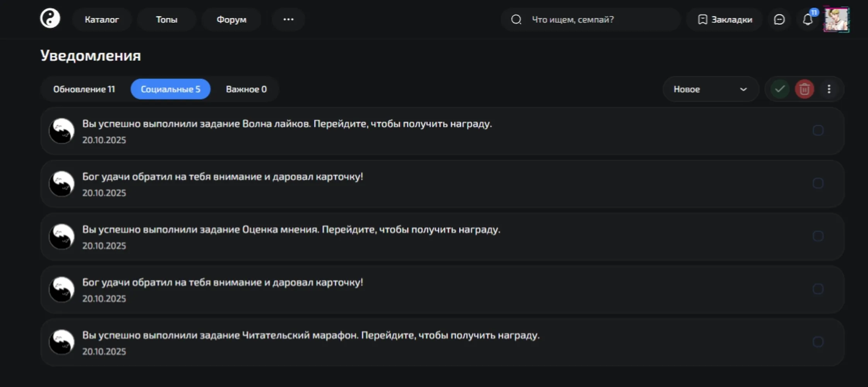Select checkbox for Волна лайков notification
Image resolution: width=868 pixels, height=387 pixels.
tap(818, 130)
